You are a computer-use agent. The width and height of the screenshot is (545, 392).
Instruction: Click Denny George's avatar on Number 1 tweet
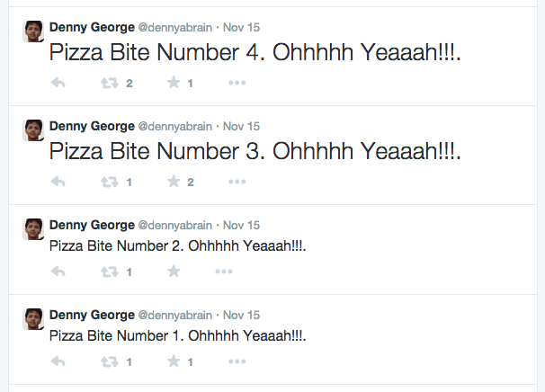point(33,319)
